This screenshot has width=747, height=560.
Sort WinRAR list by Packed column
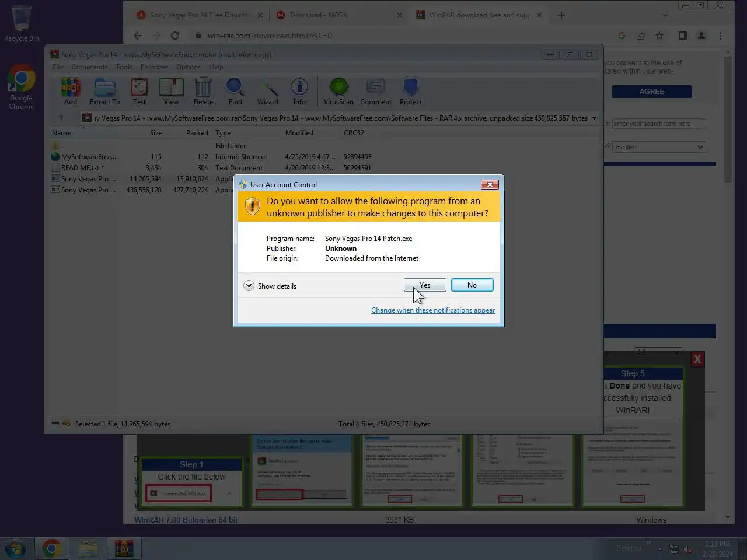188,133
